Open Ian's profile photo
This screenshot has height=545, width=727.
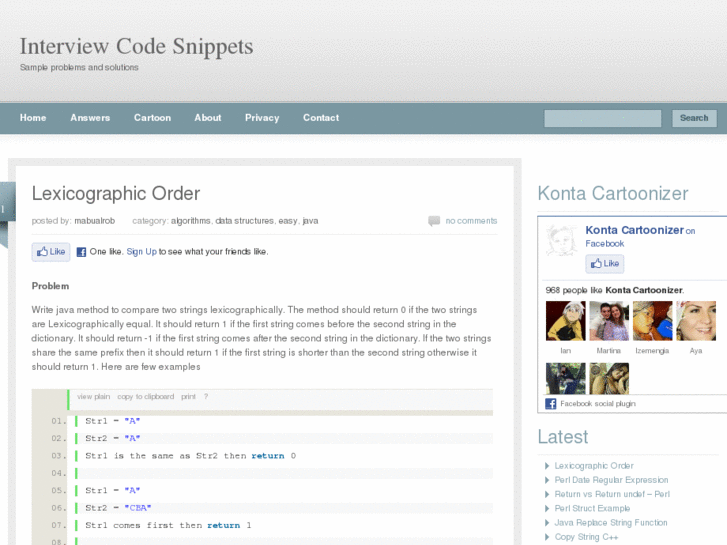tap(565, 321)
